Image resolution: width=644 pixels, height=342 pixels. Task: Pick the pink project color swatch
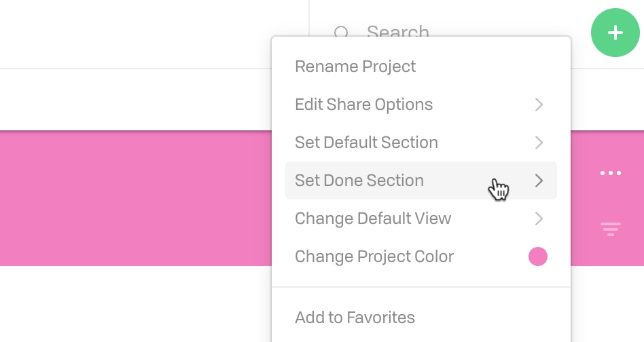coord(537,256)
